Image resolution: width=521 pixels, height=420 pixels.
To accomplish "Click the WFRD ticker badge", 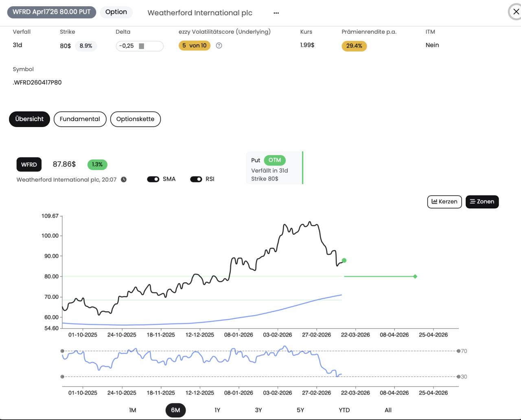I will click(29, 165).
